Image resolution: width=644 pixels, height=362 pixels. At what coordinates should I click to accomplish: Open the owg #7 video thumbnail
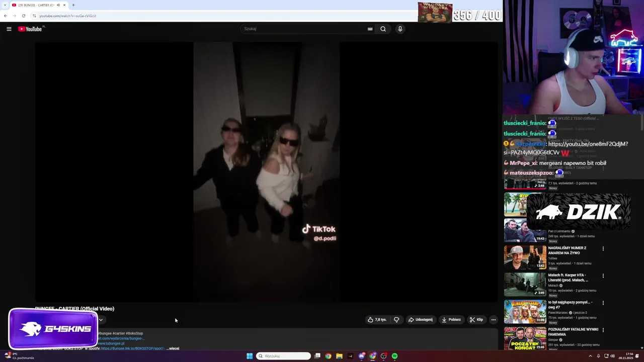525,311
